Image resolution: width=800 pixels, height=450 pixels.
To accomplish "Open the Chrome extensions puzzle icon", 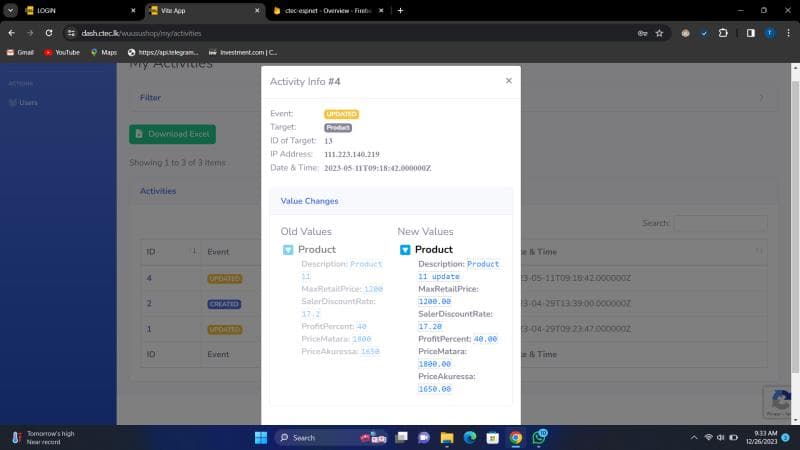I will 723,33.
